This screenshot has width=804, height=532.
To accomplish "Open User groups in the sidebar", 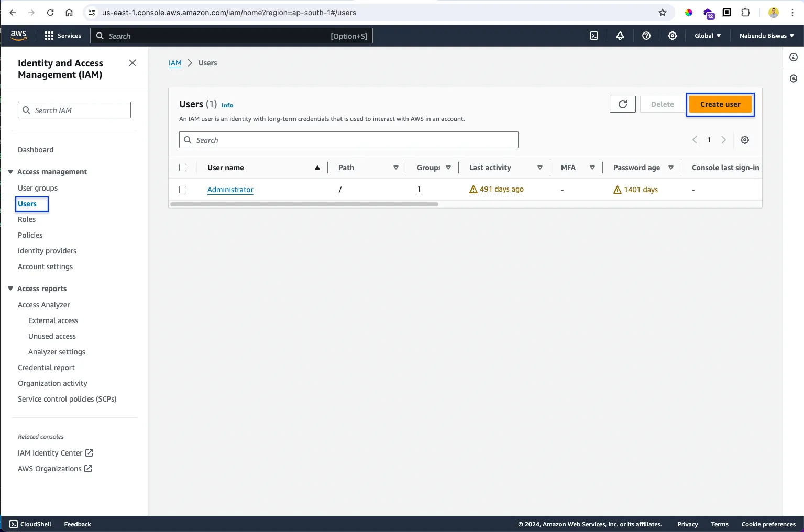I will coord(38,188).
